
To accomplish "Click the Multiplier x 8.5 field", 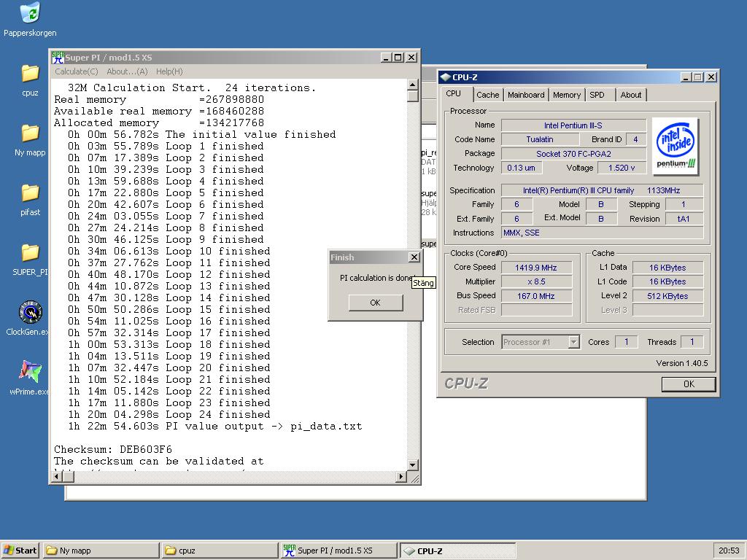I will click(536, 281).
